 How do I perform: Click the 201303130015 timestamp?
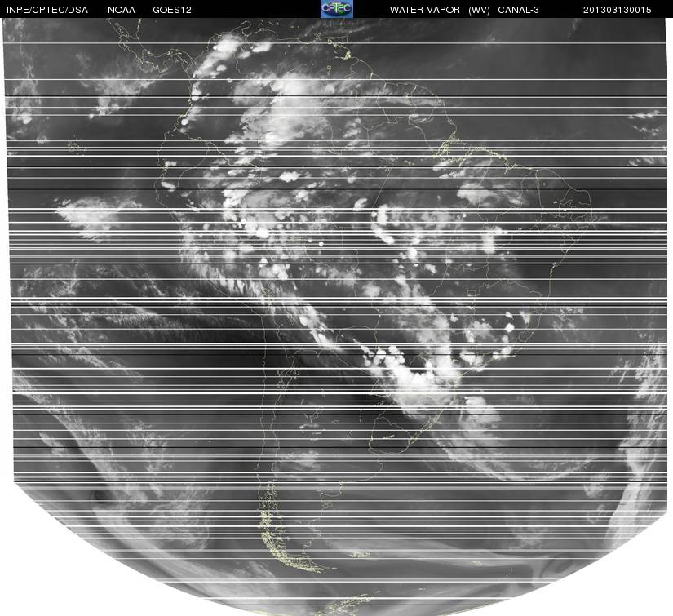(618, 10)
